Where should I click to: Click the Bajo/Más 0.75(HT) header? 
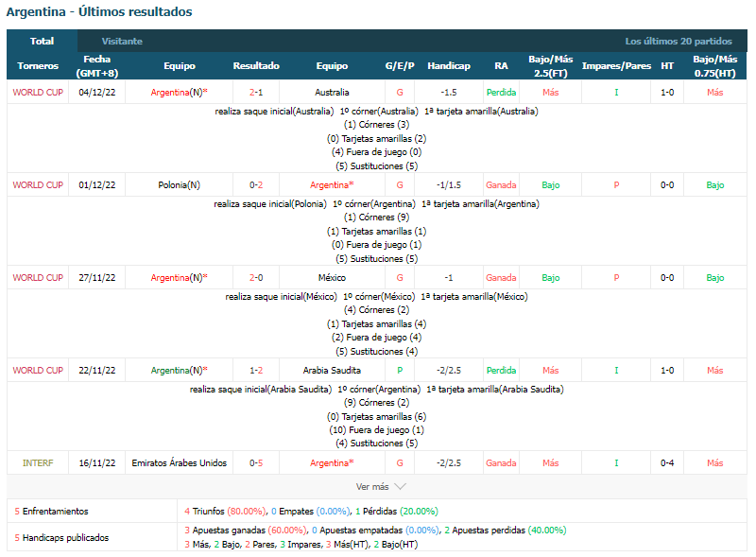715,65
